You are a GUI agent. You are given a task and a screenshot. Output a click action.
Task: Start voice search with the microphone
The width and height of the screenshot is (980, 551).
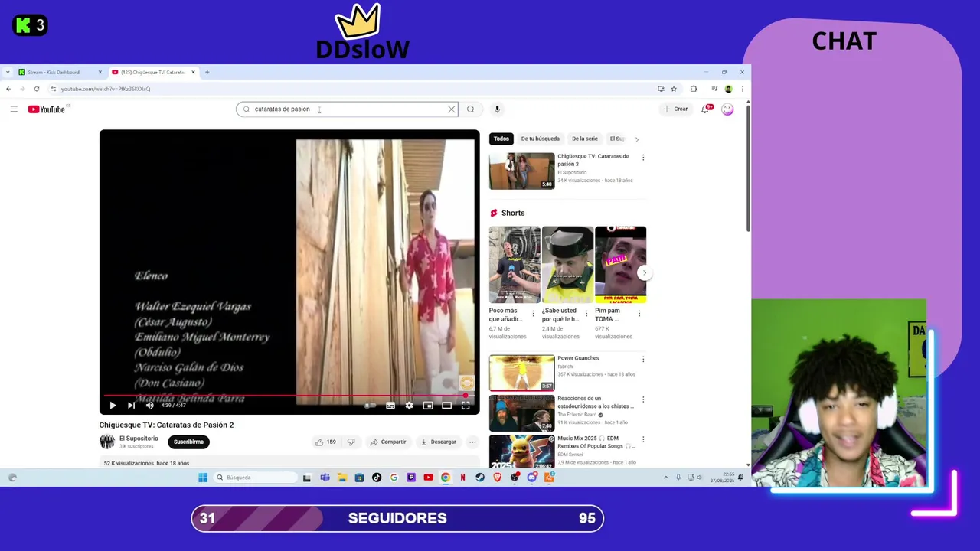497,109
